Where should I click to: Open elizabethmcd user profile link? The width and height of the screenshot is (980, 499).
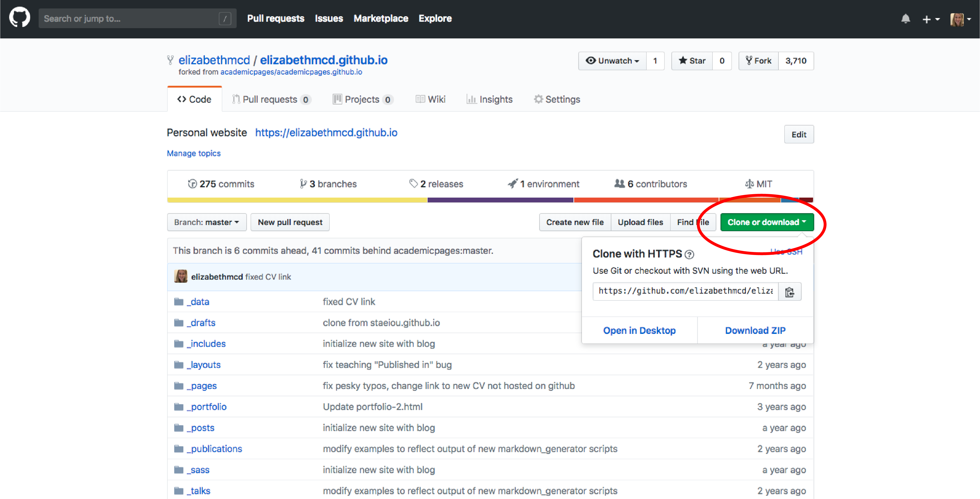(x=214, y=60)
